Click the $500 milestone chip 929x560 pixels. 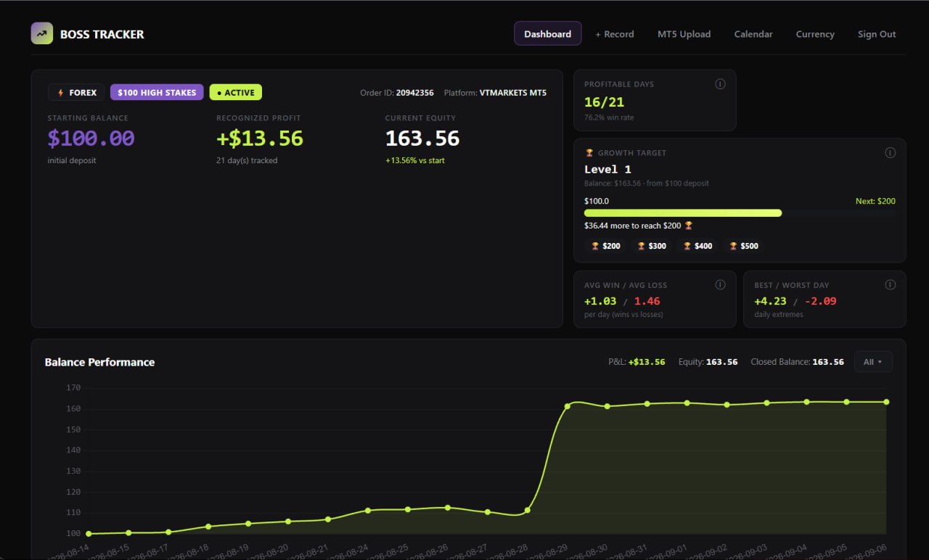(744, 246)
